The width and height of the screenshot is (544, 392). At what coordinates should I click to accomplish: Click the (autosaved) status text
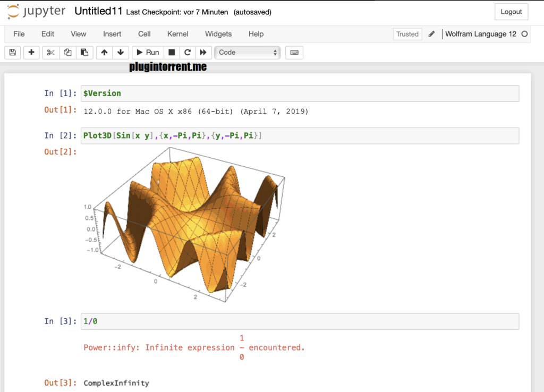pos(252,12)
